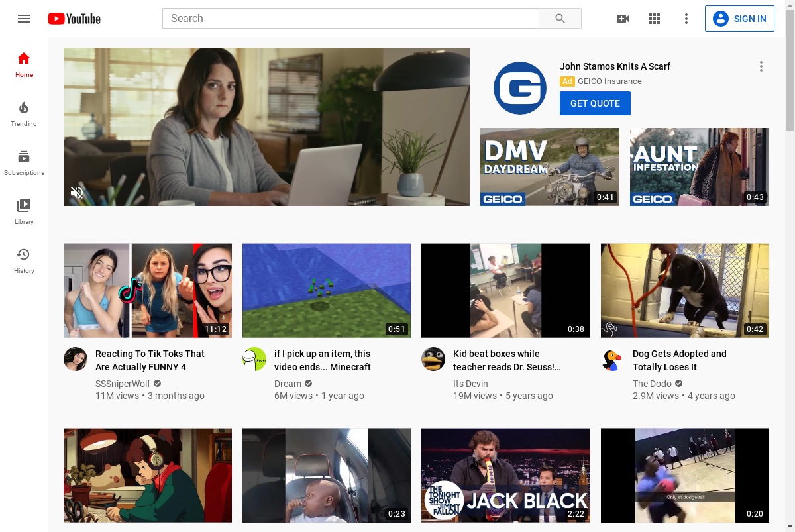This screenshot has height=532, width=795.
Task: Play the featured woman-at-laptop ad video
Action: pos(266,127)
